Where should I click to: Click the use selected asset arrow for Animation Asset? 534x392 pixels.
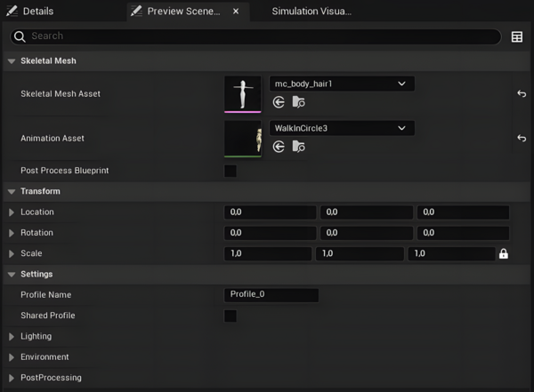point(279,147)
